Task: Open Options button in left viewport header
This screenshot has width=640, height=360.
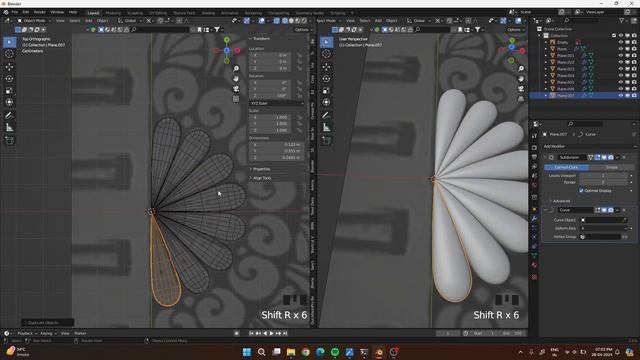Action: click(x=303, y=29)
